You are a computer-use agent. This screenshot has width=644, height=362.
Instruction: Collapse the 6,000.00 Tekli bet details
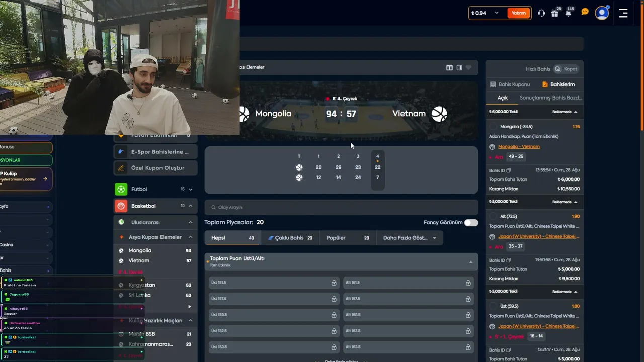(576, 112)
